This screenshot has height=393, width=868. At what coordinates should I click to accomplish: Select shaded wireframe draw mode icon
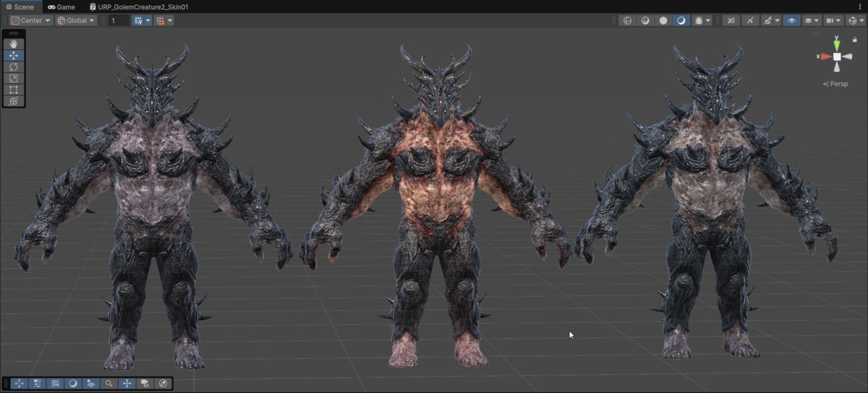645,21
